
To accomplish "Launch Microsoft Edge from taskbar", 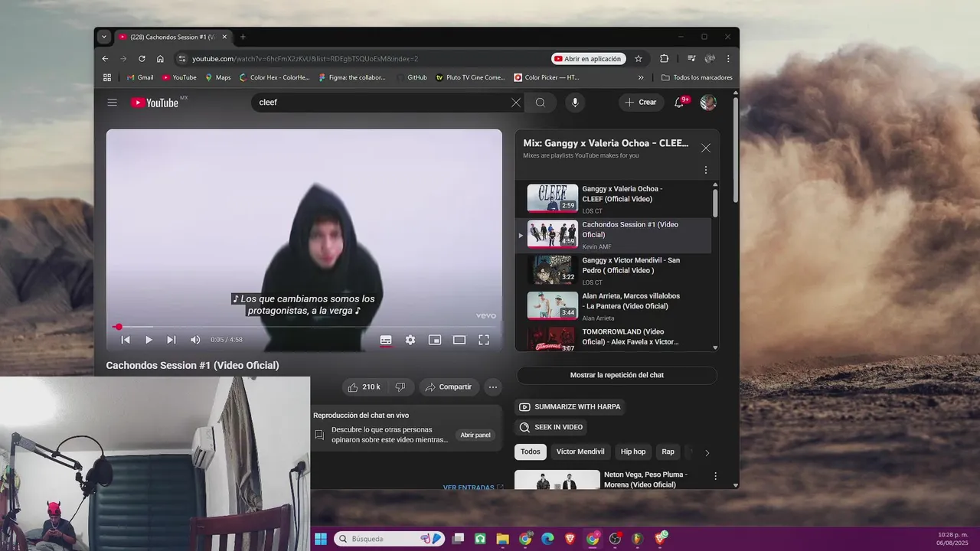I will coord(547,539).
